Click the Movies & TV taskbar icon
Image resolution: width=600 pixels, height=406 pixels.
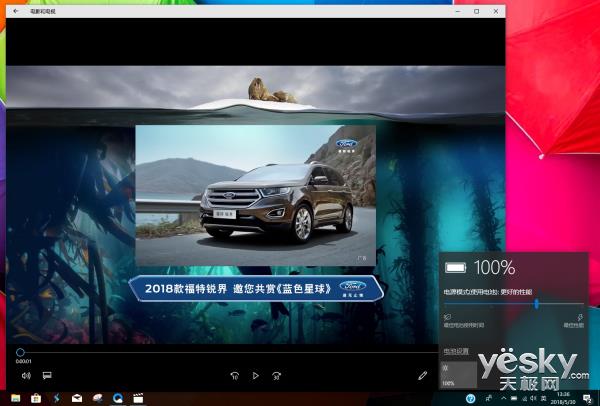(139, 398)
